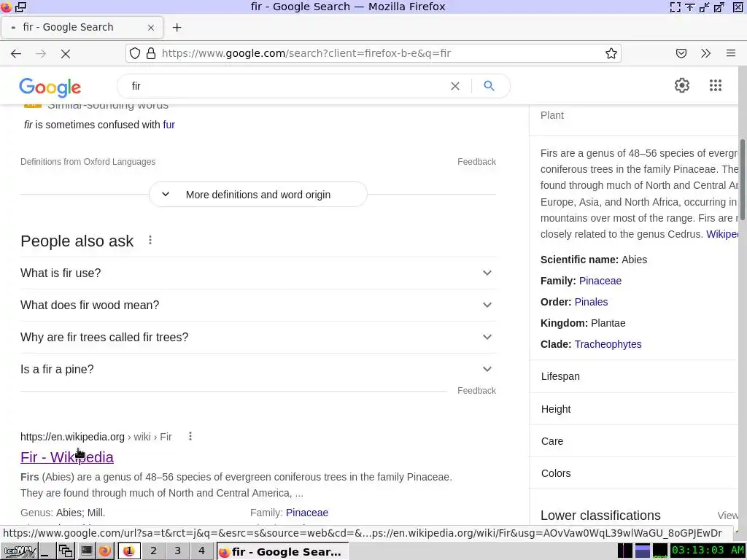This screenshot has width=747, height=560.
Task: Click the taskbar clock
Action: pos(708,551)
